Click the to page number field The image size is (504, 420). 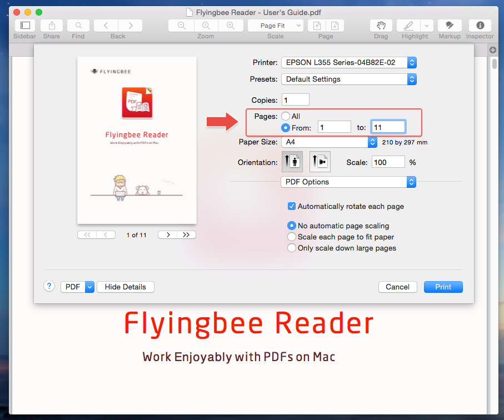[x=388, y=127]
